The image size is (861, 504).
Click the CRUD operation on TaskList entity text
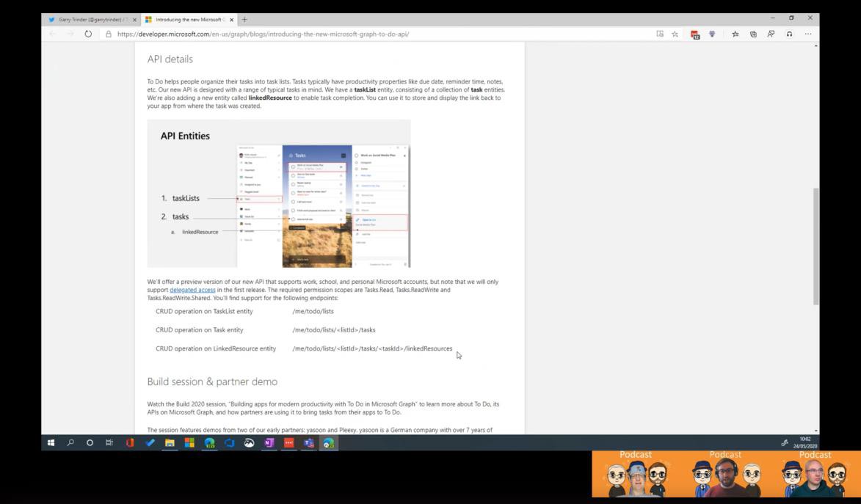click(204, 311)
